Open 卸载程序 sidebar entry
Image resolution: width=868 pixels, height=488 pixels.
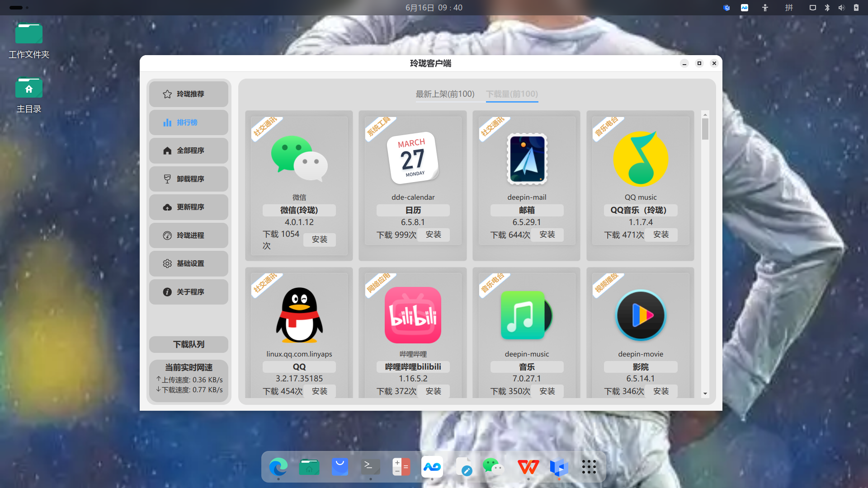click(189, 179)
